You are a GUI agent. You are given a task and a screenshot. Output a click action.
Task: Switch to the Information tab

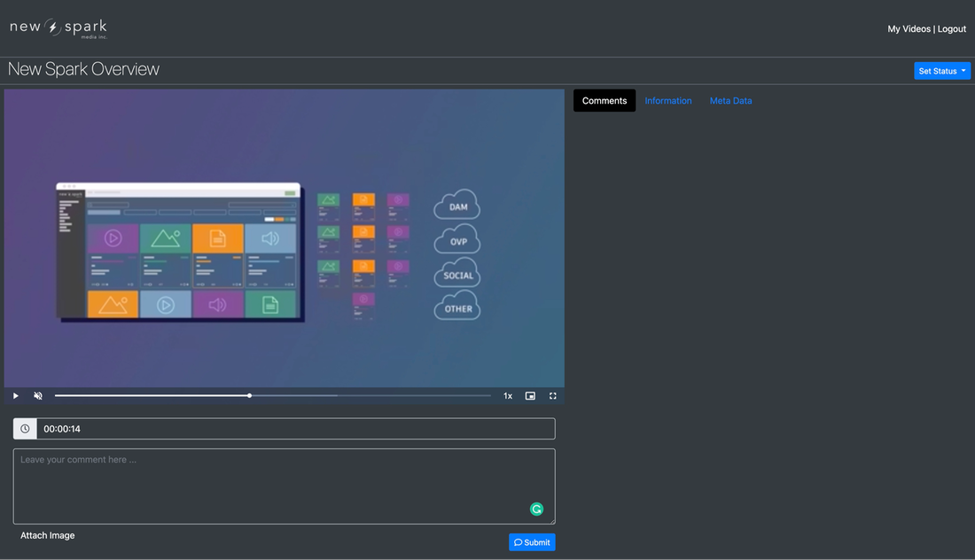[x=668, y=101]
